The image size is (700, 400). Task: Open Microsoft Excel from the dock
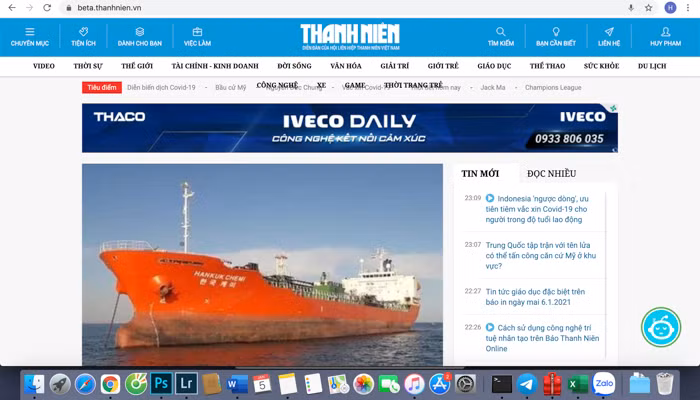coord(578,383)
